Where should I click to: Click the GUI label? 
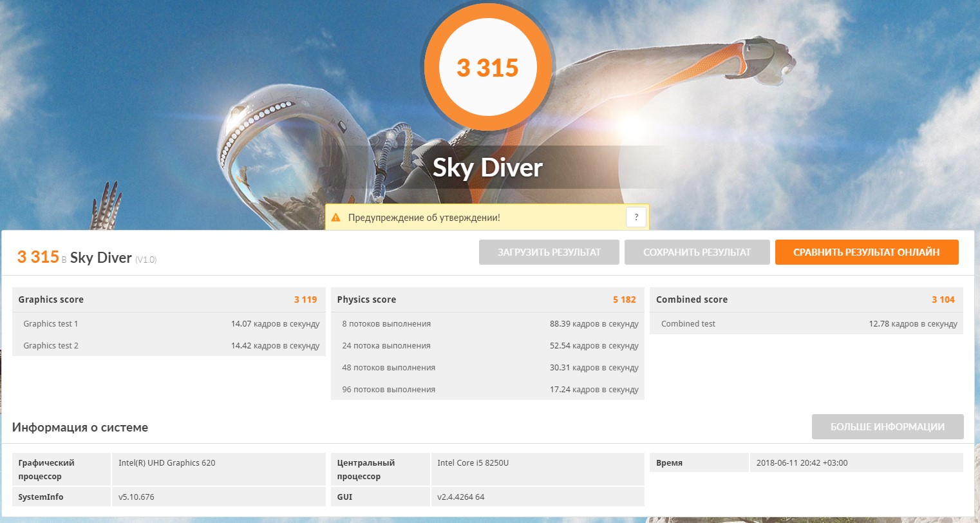tap(344, 497)
